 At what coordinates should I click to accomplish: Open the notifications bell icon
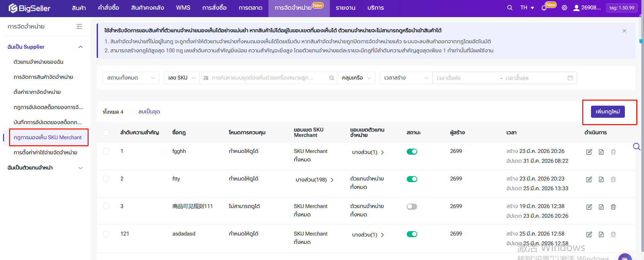coord(544,8)
